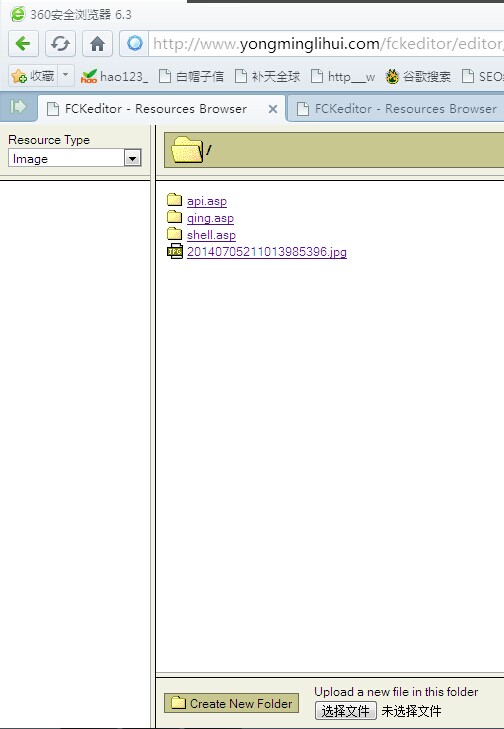Open the api.asp folder link
504x729 pixels.
point(207,201)
